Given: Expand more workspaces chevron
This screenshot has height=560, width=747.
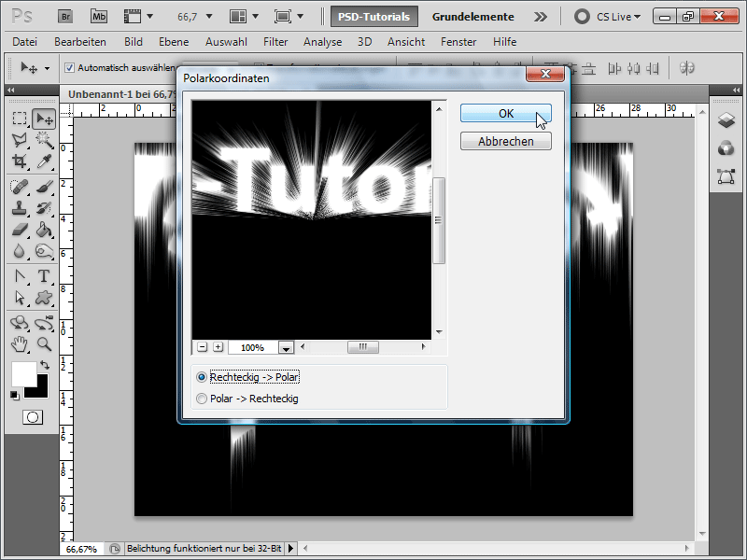Looking at the screenshot, I should (x=541, y=17).
